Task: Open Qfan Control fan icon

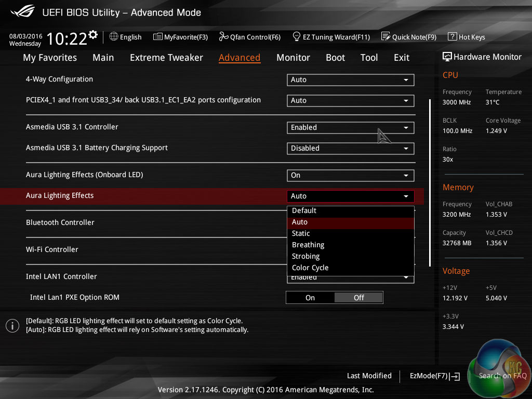Action: click(x=223, y=36)
